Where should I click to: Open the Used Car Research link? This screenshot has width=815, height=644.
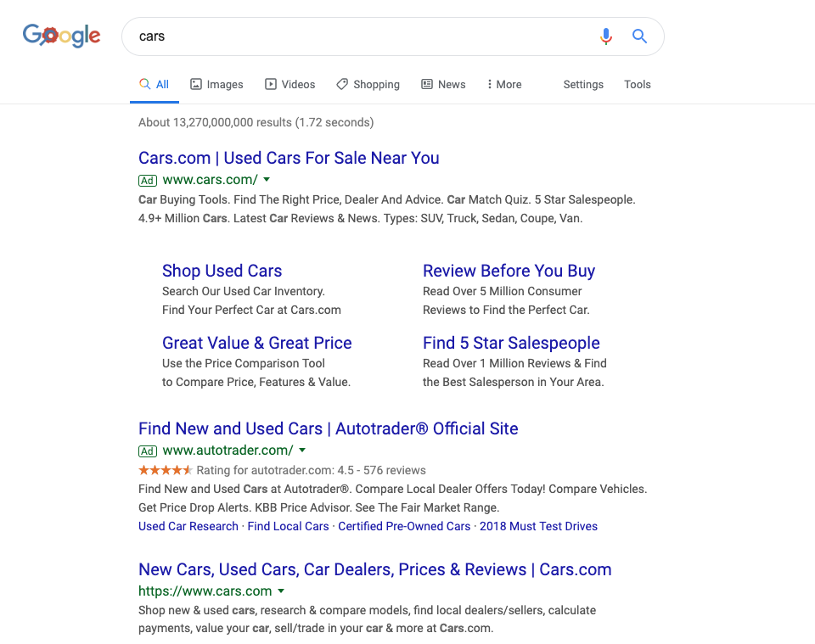188,526
